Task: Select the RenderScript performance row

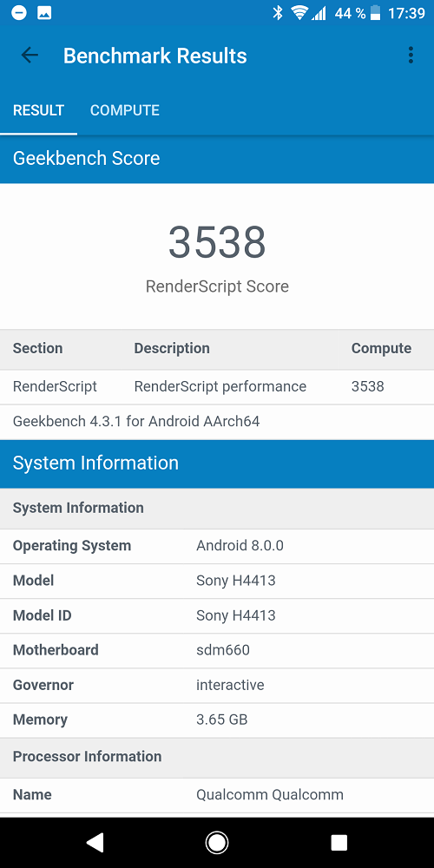Action: 217,386
